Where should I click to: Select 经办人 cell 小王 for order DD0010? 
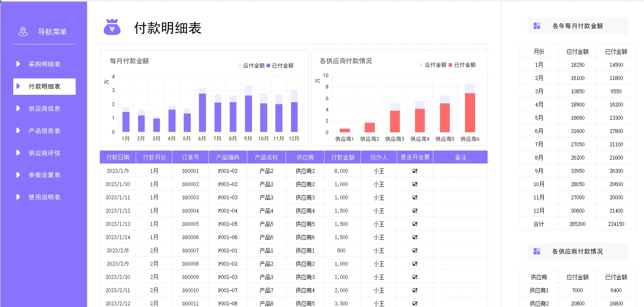coord(379,290)
